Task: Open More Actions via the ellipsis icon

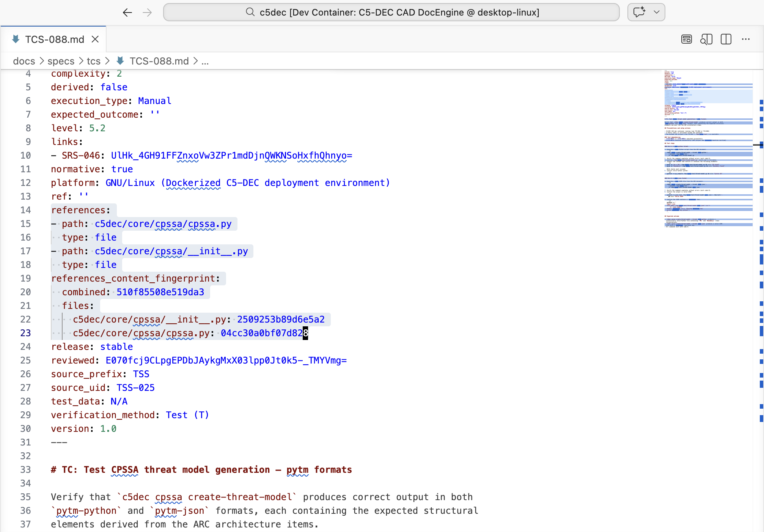Action: [745, 39]
